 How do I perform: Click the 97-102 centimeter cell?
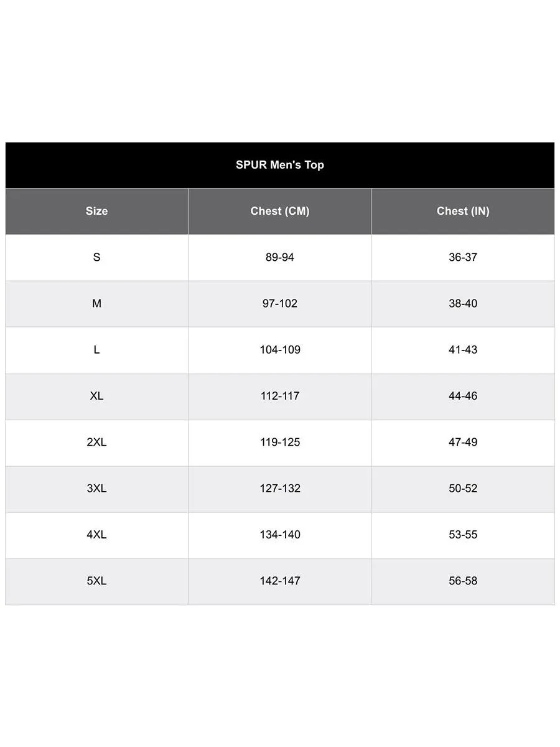[279, 304]
